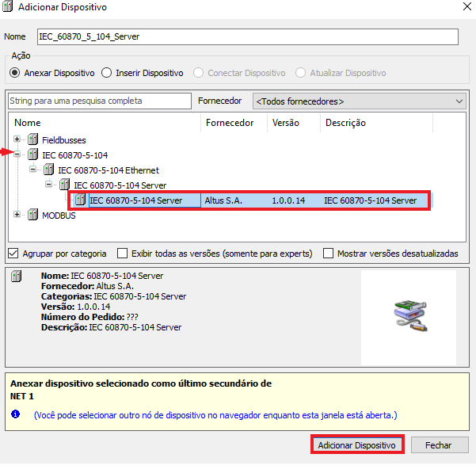Screen dimensions: 476x473
Task: Click the IEC 60870-5-104 Ethernet node icon
Action: (48, 170)
